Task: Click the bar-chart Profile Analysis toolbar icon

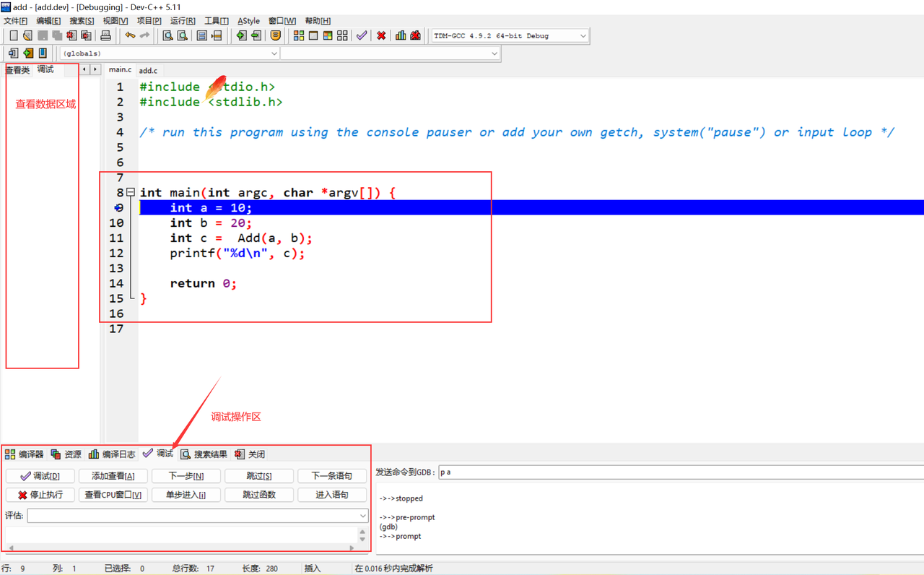Action: (x=401, y=35)
